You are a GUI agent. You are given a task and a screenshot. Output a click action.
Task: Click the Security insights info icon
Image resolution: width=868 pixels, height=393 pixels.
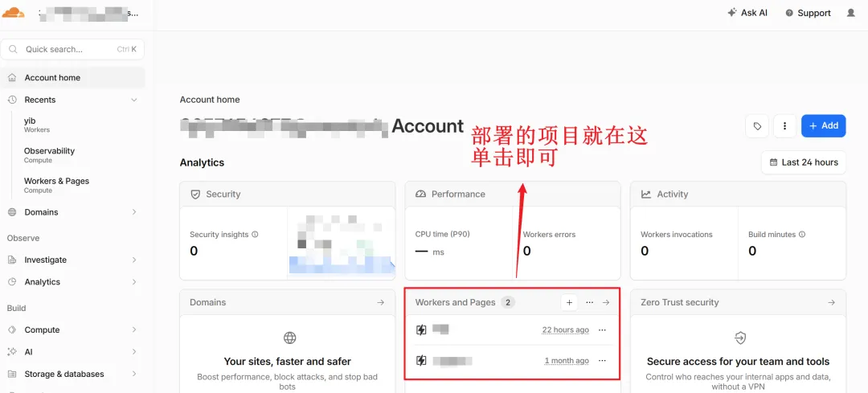[255, 234]
